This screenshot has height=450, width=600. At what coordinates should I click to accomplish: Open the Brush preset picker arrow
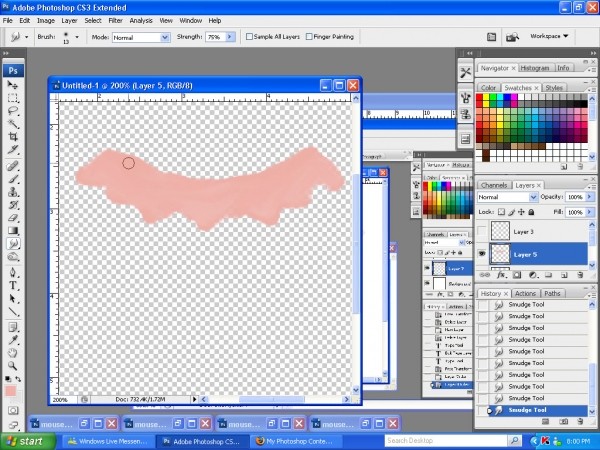click(x=77, y=37)
